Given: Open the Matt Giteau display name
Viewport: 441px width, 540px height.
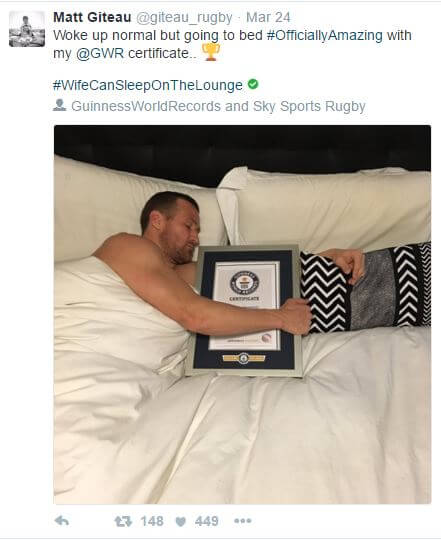Looking at the screenshot, I should tap(92, 17).
